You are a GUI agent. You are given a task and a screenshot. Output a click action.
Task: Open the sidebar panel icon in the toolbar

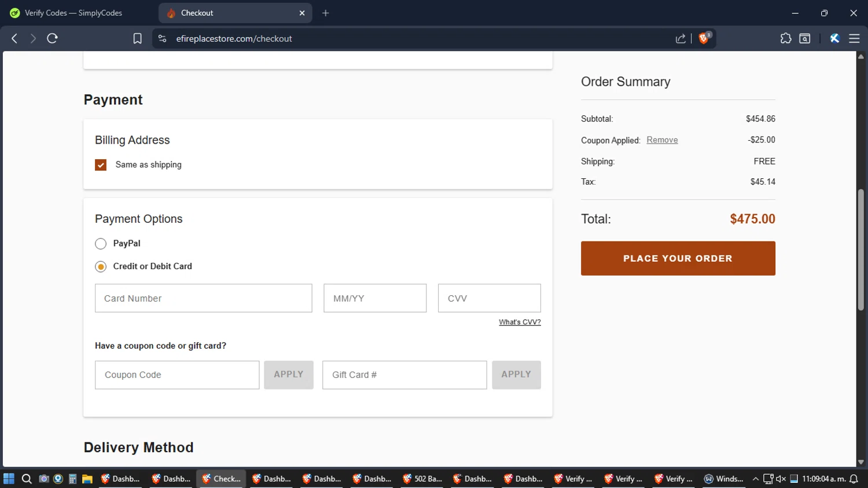pyautogui.click(x=804, y=38)
